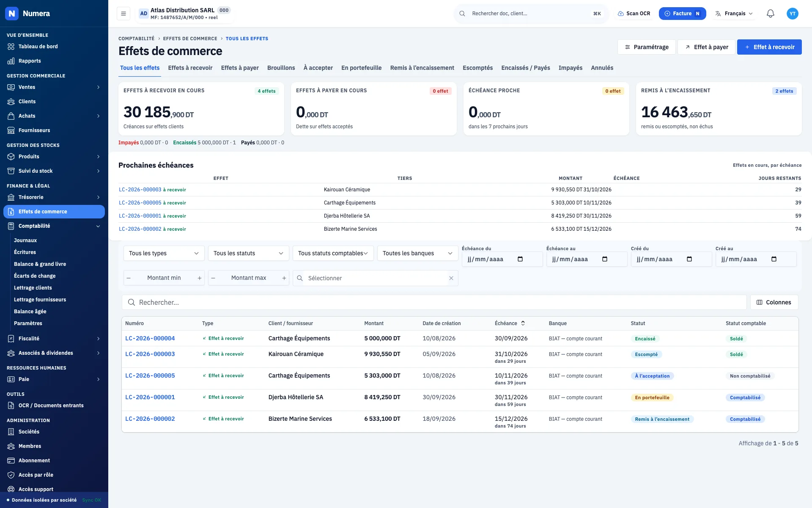Open the Français language selector

tap(734, 14)
